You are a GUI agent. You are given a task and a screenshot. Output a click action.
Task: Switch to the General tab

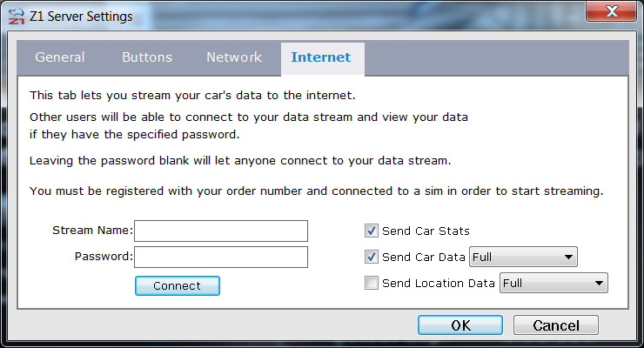pos(60,57)
